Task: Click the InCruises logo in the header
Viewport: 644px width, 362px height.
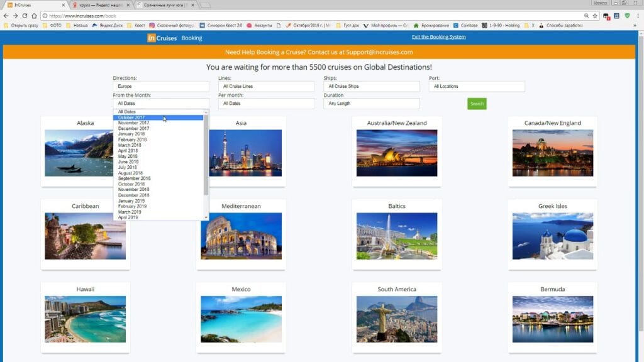Action: coord(162,38)
